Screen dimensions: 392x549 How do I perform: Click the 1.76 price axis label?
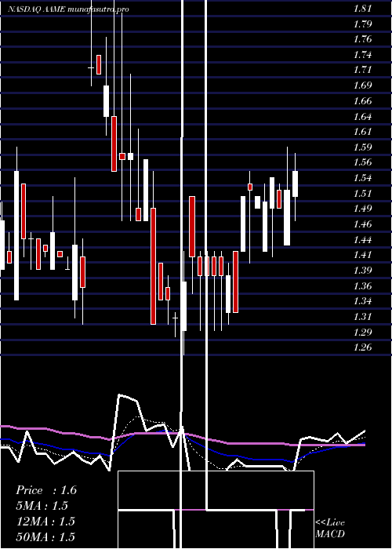(362, 39)
